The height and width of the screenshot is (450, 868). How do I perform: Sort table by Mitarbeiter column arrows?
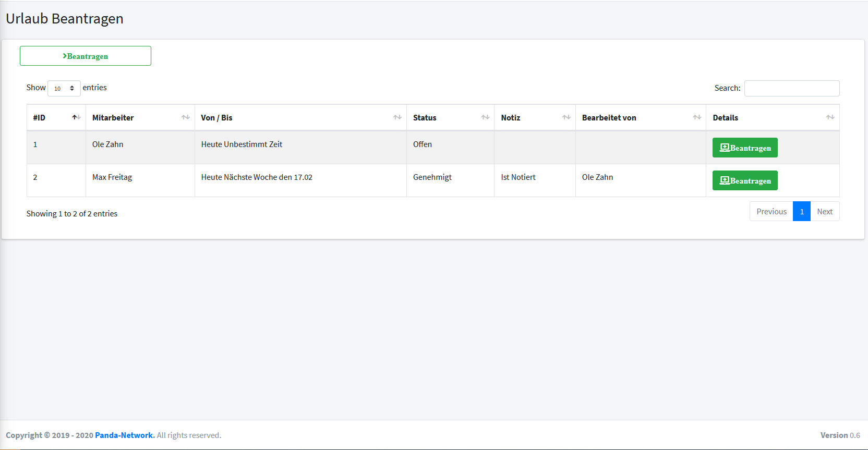[x=185, y=117]
